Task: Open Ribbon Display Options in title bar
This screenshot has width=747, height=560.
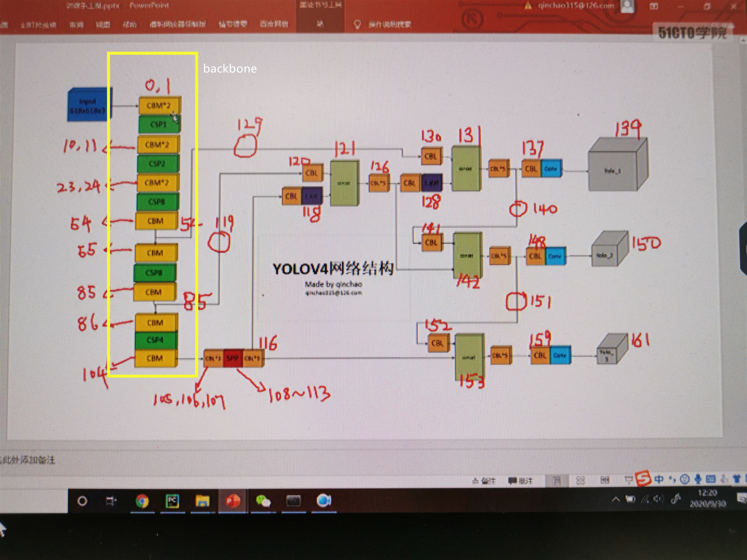Action: pos(654,6)
